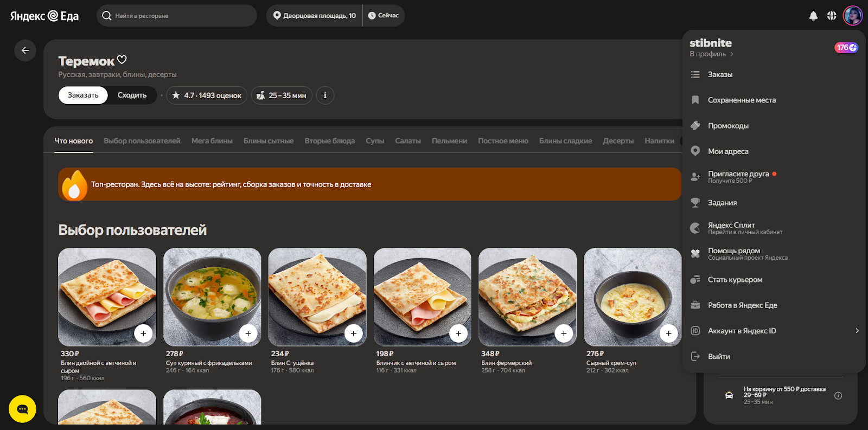
Task: Click the Яндекс Еда logo
Action: [x=44, y=16]
